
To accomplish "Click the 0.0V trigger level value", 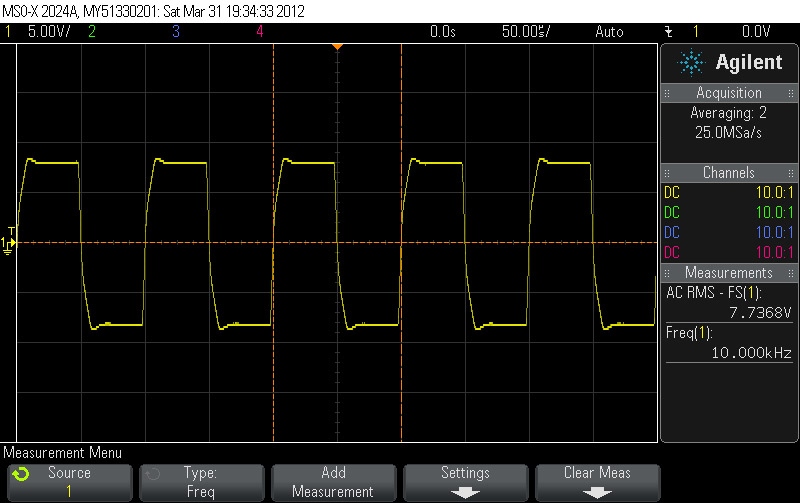I will 756,32.
